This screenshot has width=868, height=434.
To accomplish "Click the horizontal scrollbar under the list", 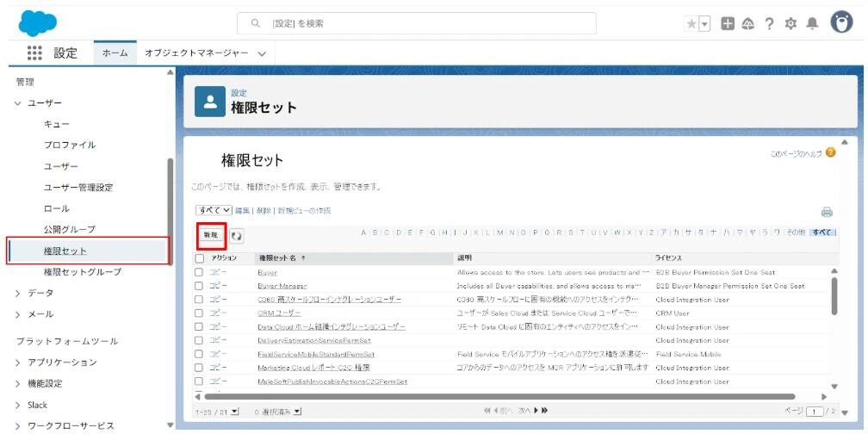I will pos(499,396).
